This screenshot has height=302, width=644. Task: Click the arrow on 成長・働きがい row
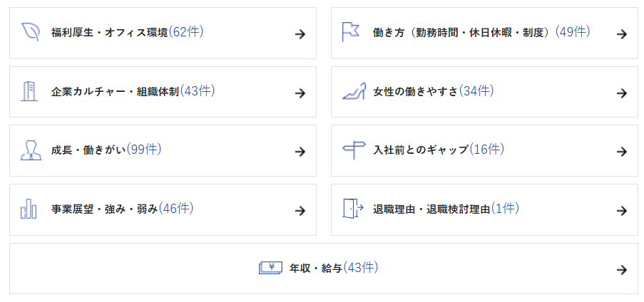click(x=300, y=151)
